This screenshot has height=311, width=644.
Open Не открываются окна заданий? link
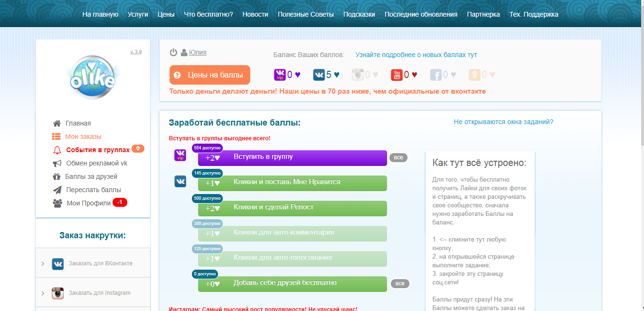[503, 122]
